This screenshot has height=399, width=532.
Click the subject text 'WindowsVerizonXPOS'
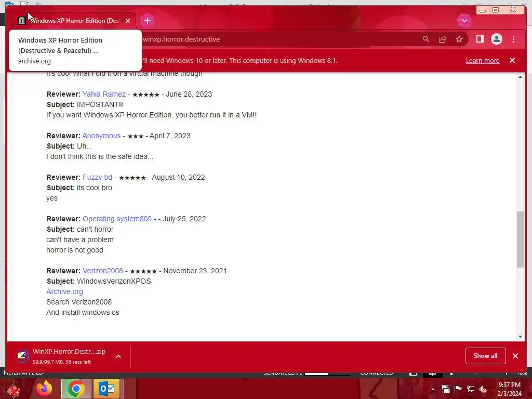coord(114,281)
